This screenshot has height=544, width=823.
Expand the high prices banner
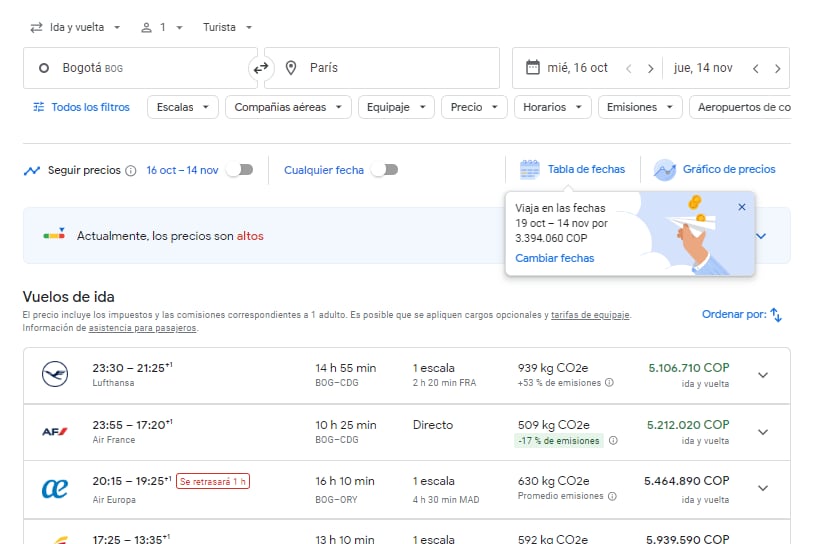pyautogui.click(x=761, y=236)
